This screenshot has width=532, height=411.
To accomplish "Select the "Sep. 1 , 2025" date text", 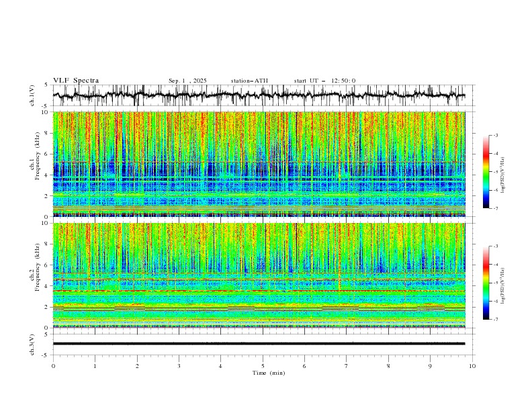I will (187, 81).
